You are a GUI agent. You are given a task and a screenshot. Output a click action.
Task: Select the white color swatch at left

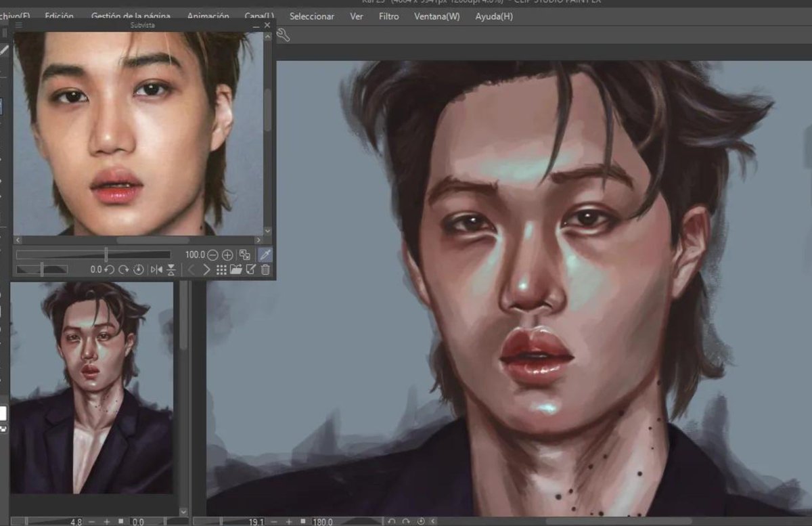(x=3, y=414)
